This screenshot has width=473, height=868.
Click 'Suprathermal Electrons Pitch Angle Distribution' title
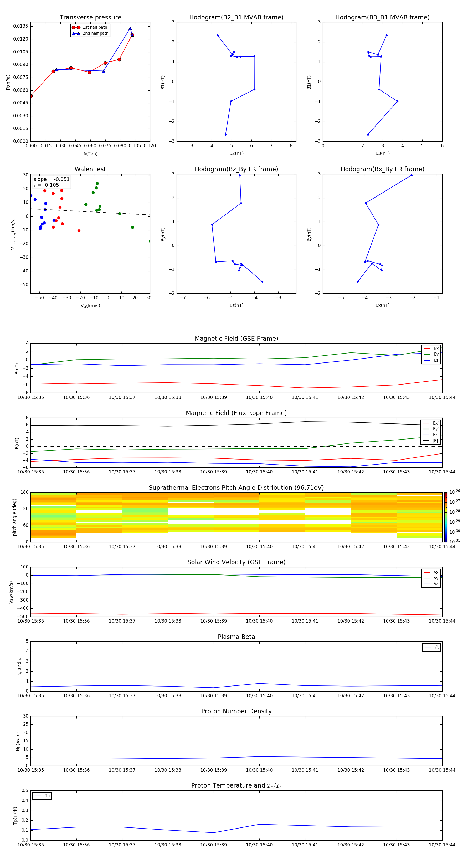[236, 488]
